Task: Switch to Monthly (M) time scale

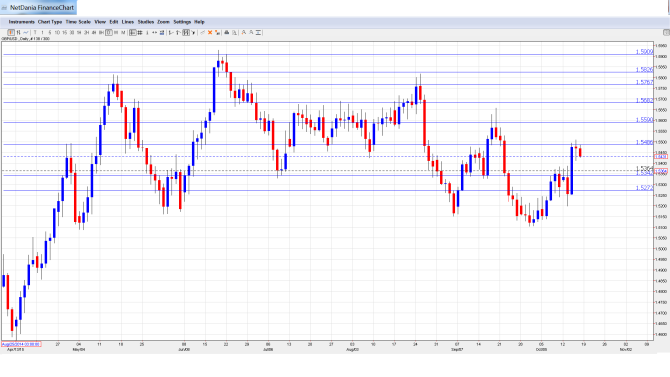Action: click(x=123, y=32)
